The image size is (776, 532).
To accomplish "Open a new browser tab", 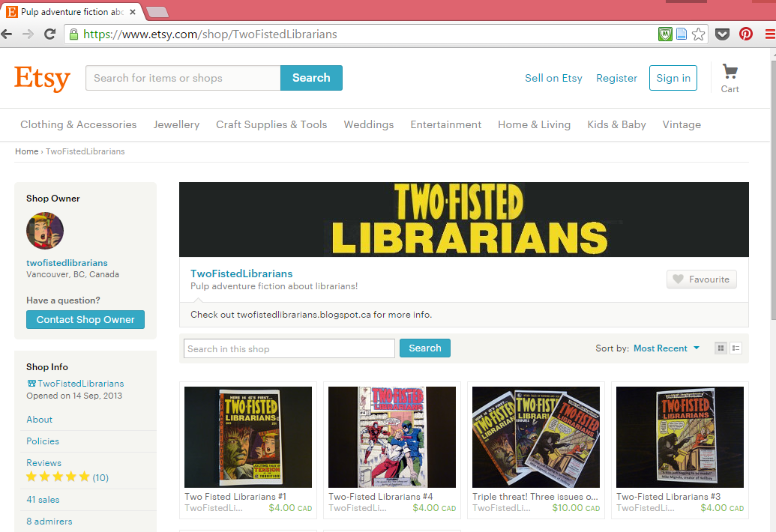I will click(x=157, y=12).
